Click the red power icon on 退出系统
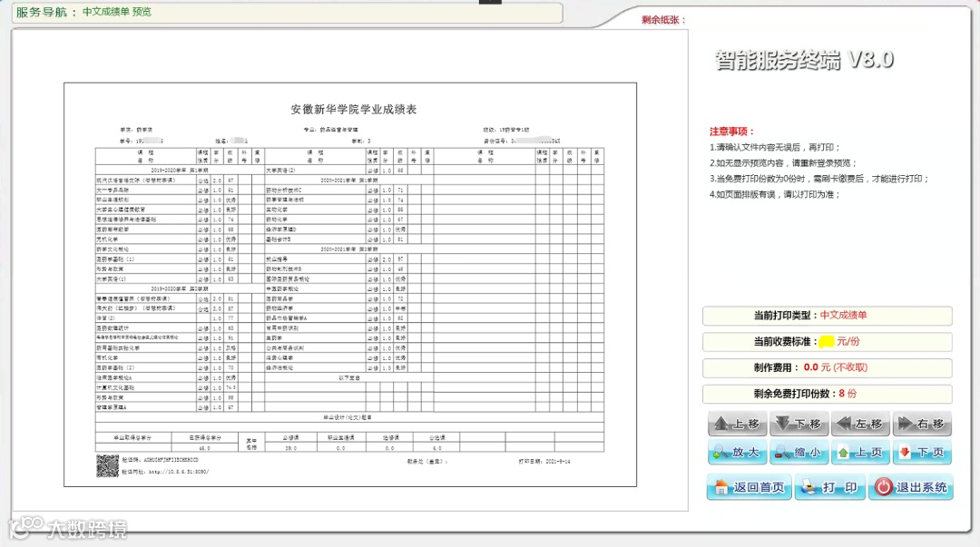The height and width of the screenshot is (547, 980). pos(883,487)
